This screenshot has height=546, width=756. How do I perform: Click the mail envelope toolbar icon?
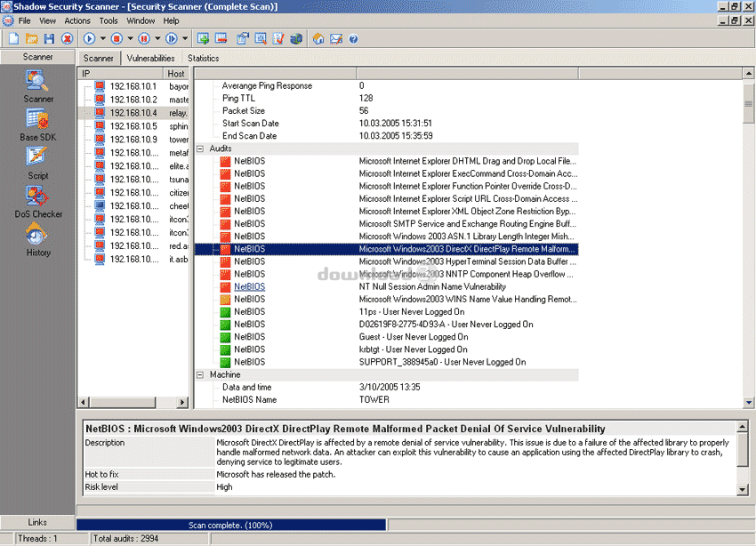(336, 38)
